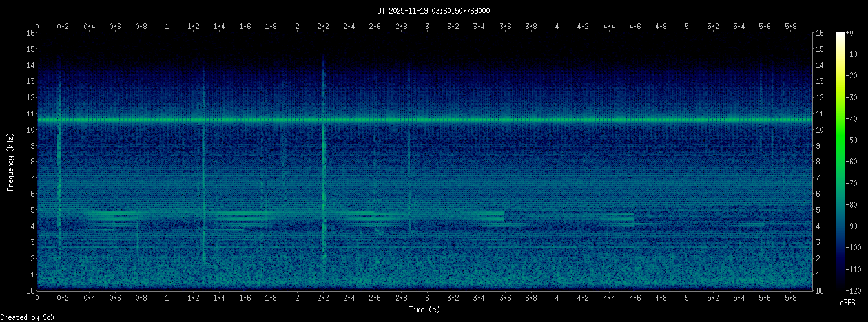Click the dBFS label under the color bar
Image resolution: width=868 pixels, height=322 pixels.
[848, 302]
